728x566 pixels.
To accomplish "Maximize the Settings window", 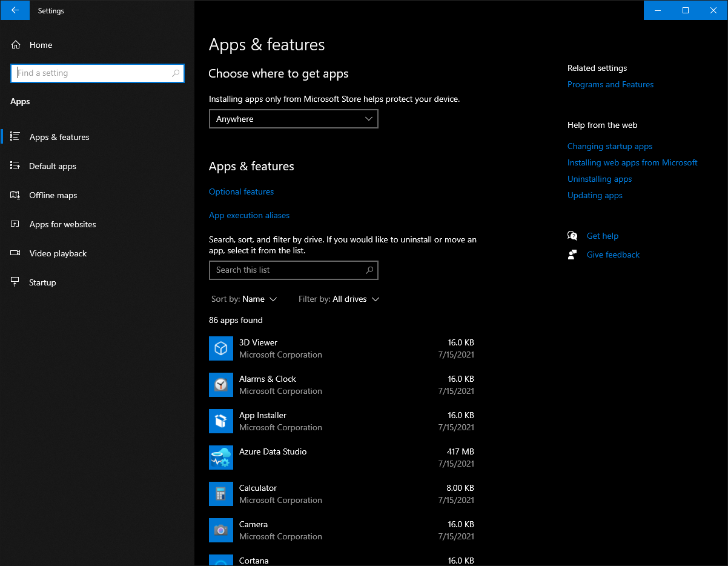I will pyautogui.click(x=686, y=10).
